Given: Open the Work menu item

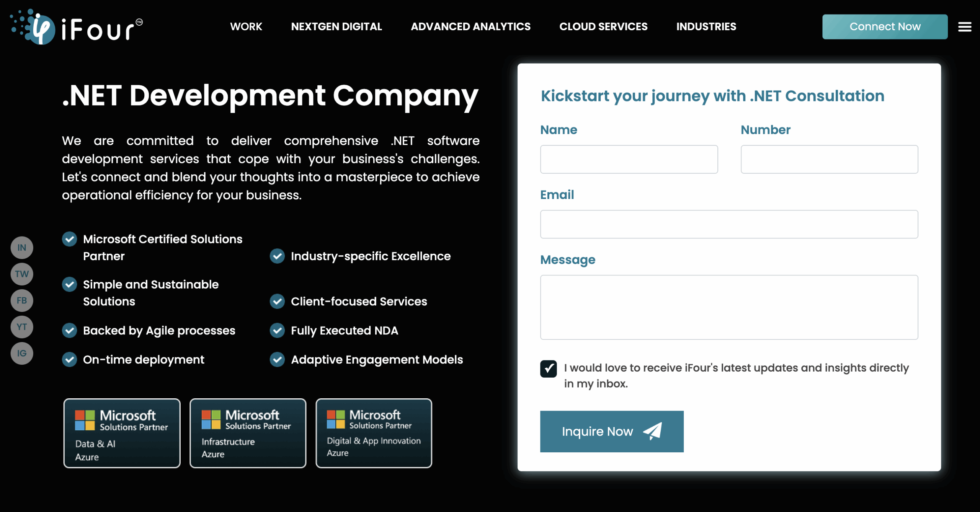Looking at the screenshot, I should click(246, 26).
